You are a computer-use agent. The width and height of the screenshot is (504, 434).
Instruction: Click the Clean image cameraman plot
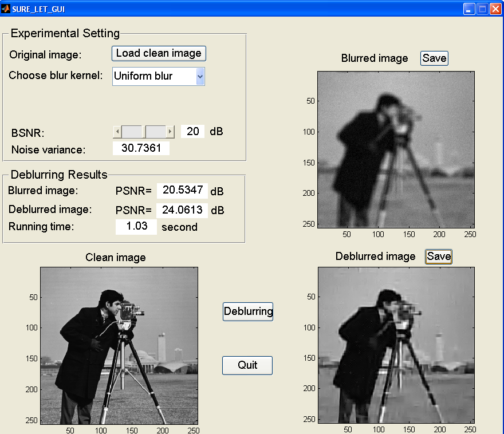coord(119,346)
